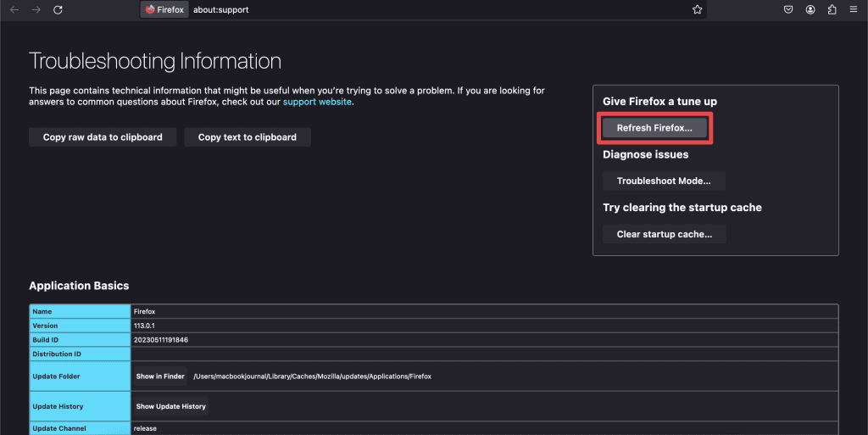
Task: Click Copy text to clipboard
Action: [x=248, y=137]
